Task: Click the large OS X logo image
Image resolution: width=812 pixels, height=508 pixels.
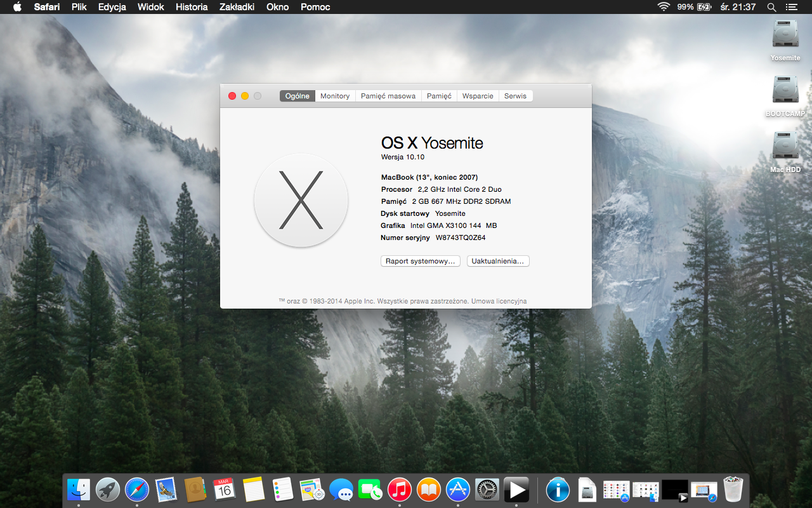Action: (301, 200)
